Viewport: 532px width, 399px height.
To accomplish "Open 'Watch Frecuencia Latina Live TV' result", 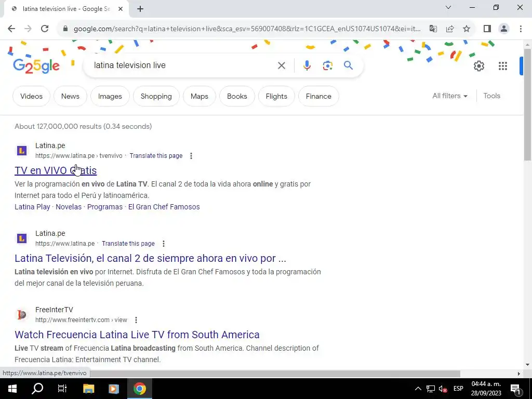I will (137, 335).
